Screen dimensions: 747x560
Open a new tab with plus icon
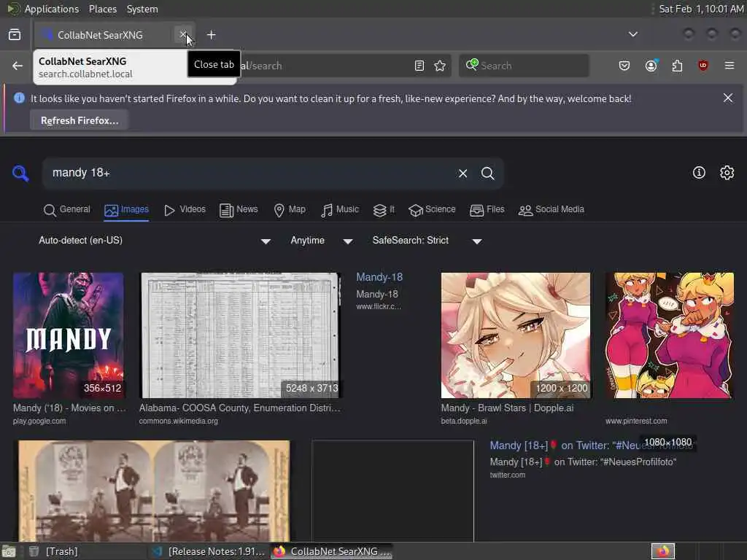[211, 35]
